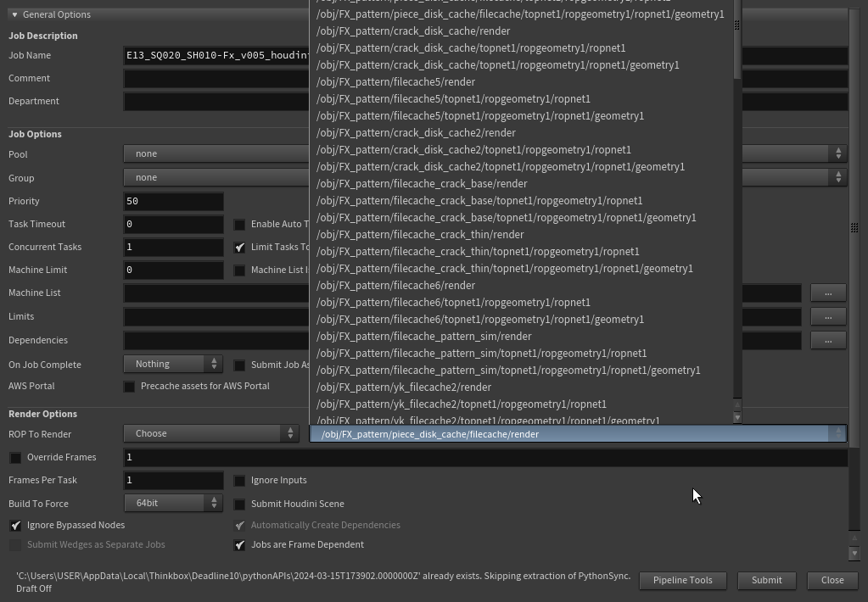Click the Concurrent Tasks field

tap(173, 248)
